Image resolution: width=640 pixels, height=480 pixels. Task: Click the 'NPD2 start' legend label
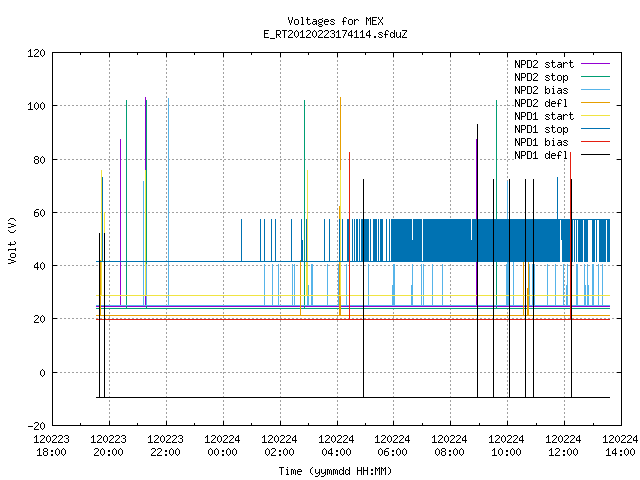pyautogui.click(x=544, y=64)
